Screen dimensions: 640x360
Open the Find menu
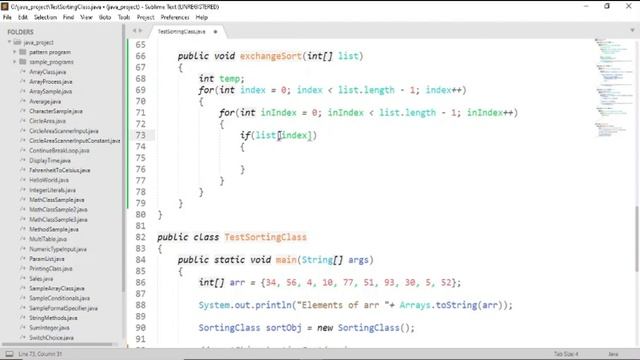click(x=68, y=18)
